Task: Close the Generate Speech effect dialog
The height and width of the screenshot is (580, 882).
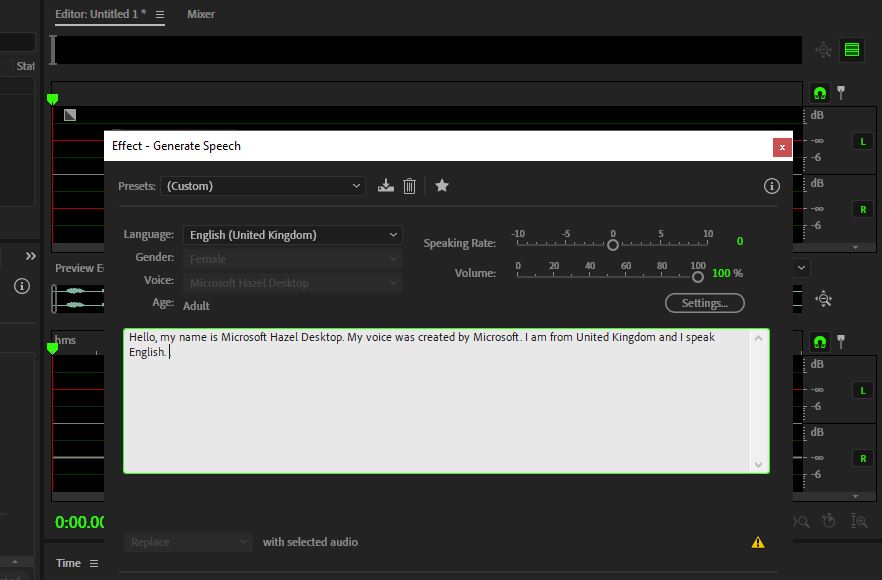Action: (x=782, y=147)
